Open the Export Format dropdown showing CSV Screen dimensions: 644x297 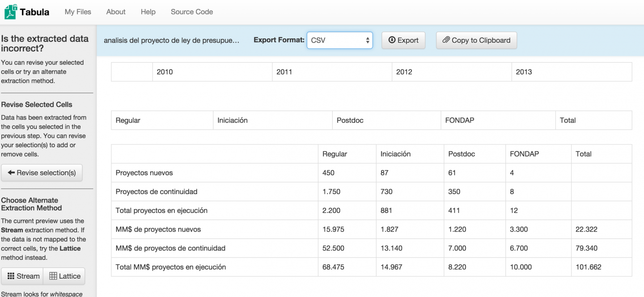pos(339,40)
